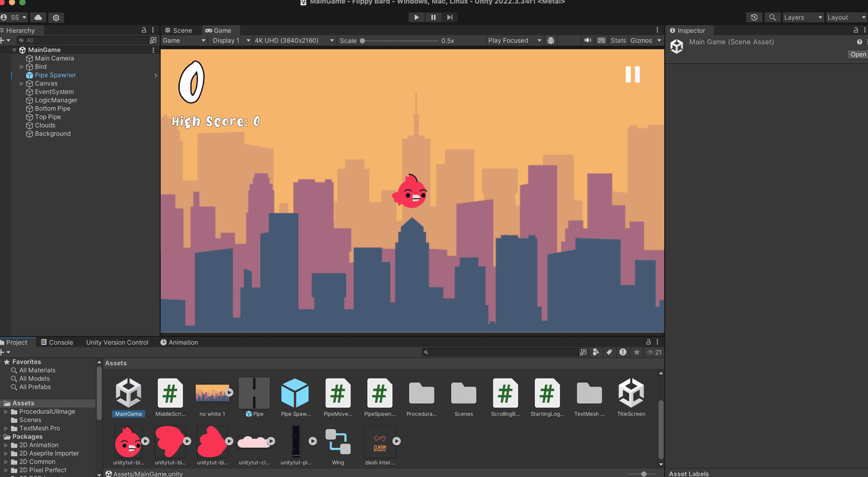Click the star favorites icon in Project

[x=636, y=352]
